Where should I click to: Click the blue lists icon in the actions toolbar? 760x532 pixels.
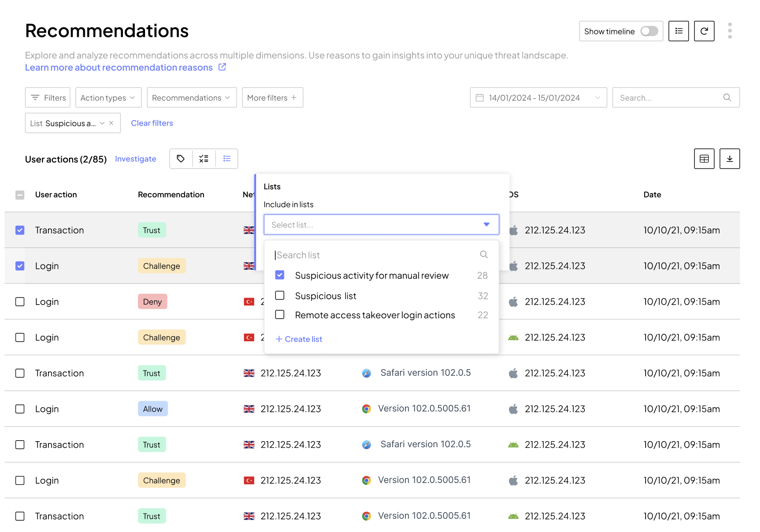227,159
